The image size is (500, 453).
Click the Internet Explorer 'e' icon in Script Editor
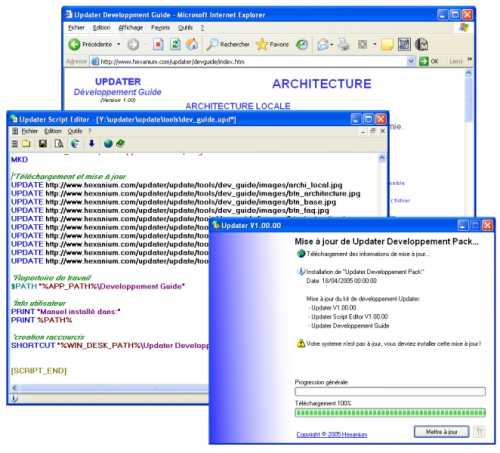coord(75,144)
